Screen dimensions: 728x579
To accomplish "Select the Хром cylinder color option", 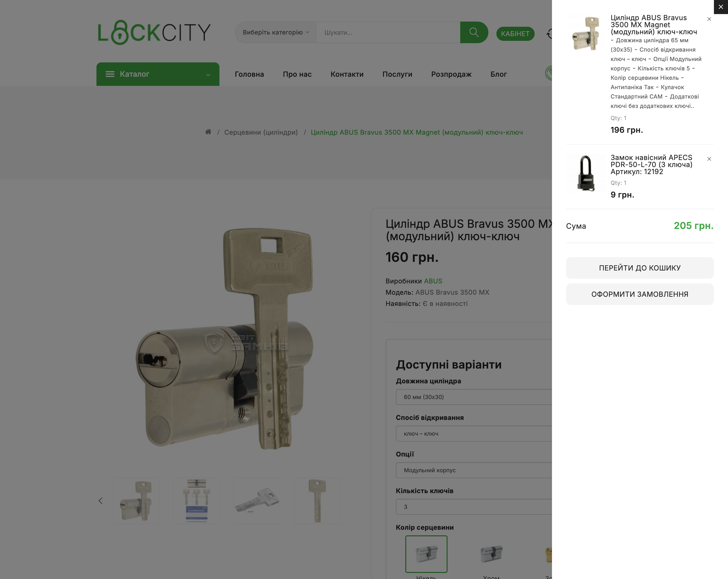I will pyautogui.click(x=491, y=554).
